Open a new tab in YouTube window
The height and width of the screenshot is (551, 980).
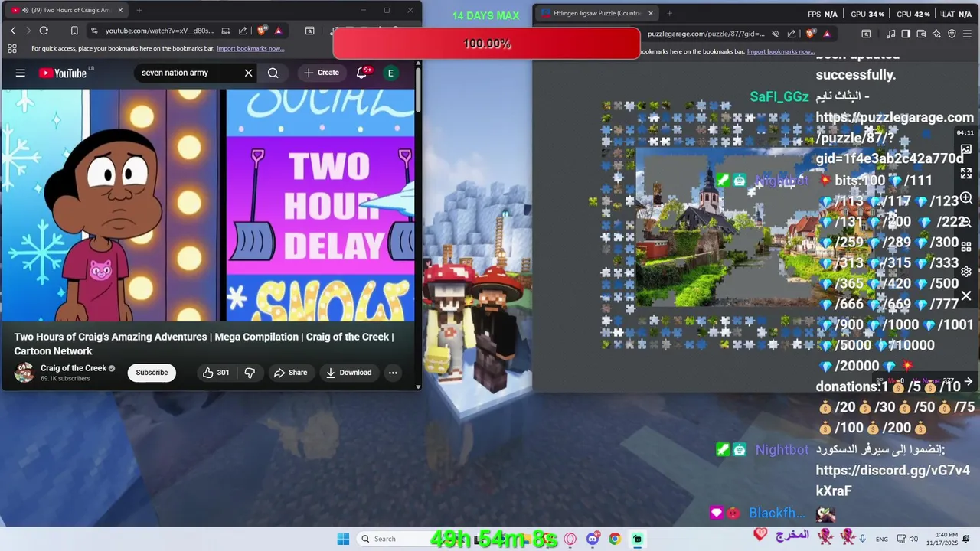pos(139,10)
